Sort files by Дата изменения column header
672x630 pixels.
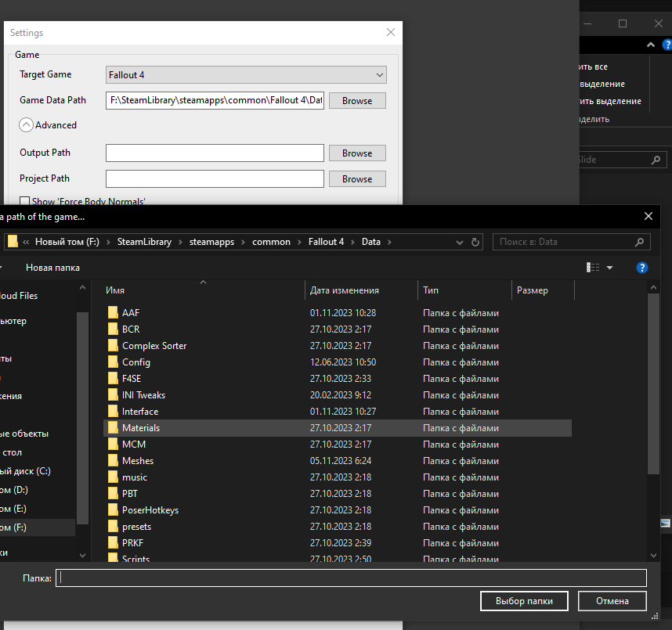345,290
